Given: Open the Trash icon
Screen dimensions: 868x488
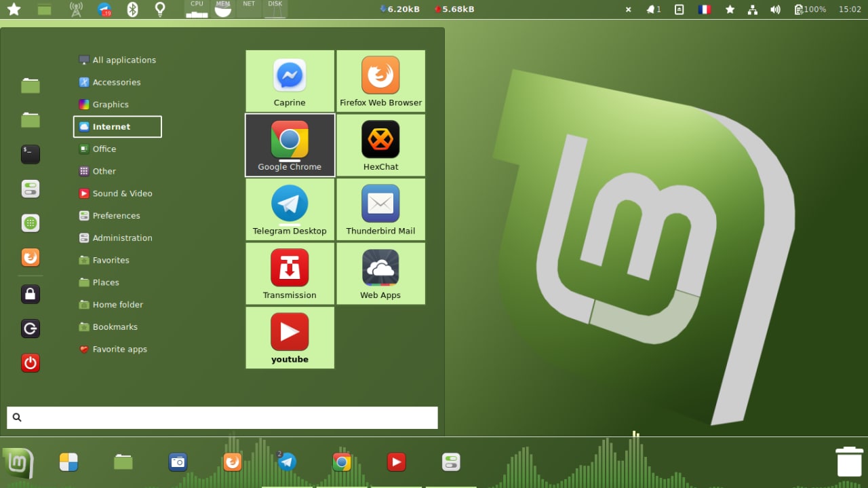Looking at the screenshot, I should (x=849, y=462).
